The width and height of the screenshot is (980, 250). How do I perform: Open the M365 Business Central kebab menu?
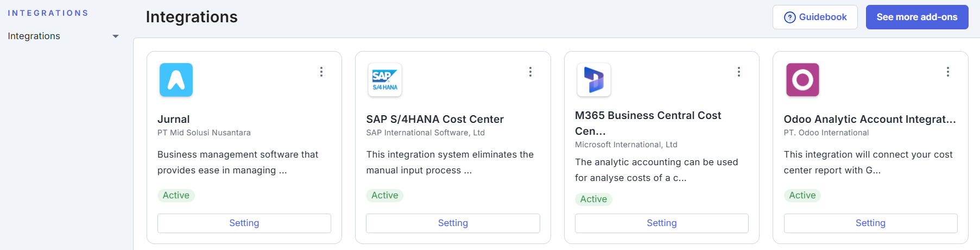(x=739, y=72)
